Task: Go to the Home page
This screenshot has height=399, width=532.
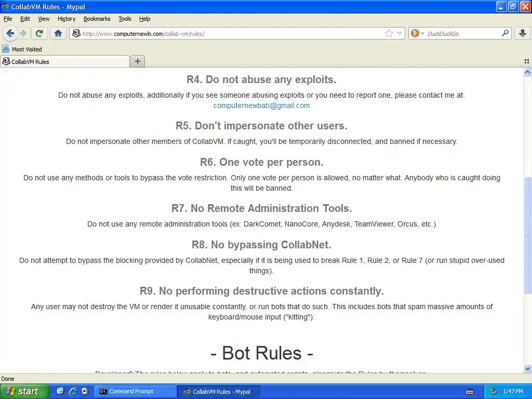Action: point(58,33)
